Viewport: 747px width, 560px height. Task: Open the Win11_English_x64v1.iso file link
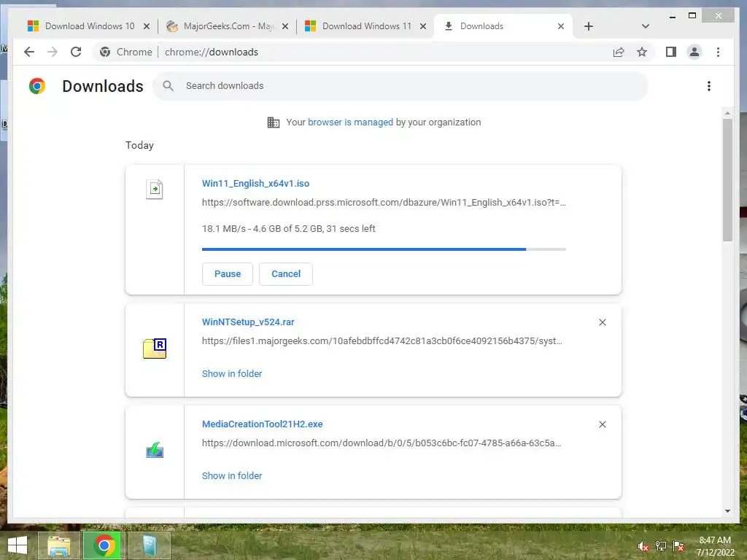(x=255, y=183)
